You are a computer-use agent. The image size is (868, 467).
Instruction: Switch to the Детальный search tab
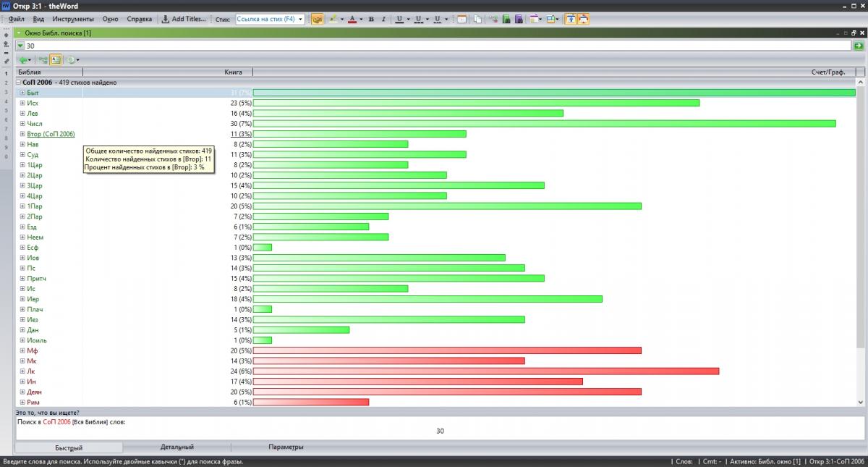pos(176,447)
